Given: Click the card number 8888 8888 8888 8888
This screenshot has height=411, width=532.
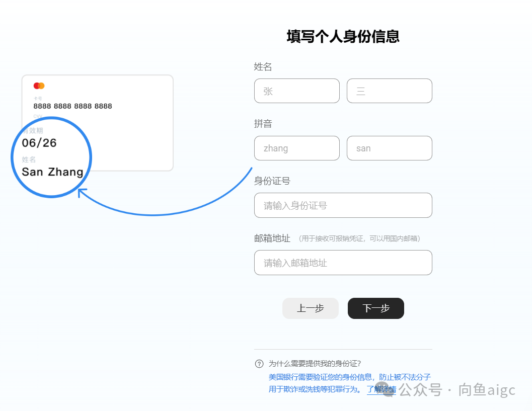Looking at the screenshot, I should pyautogui.click(x=72, y=106).
